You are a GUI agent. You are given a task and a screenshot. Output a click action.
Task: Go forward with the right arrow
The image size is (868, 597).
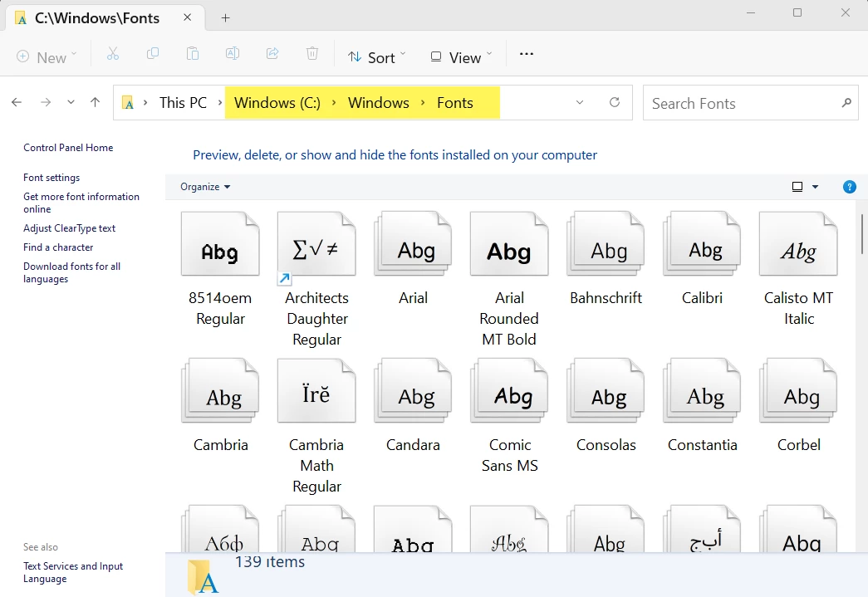click(46, 102)
